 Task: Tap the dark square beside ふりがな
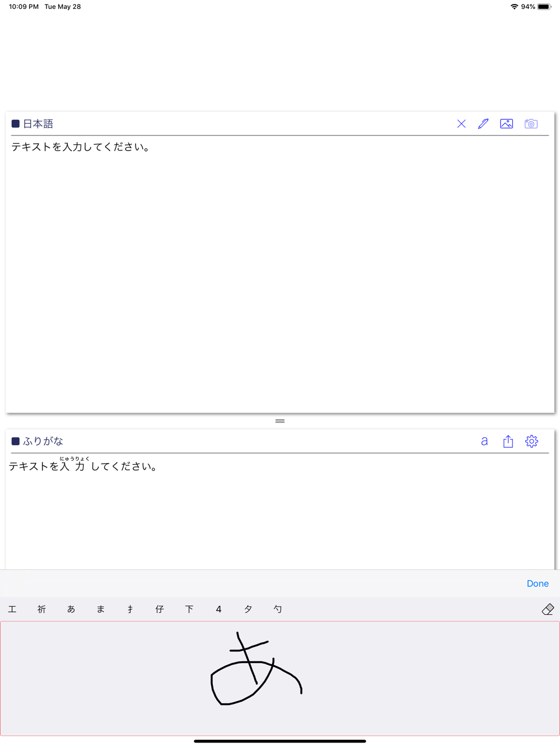click(x=16, y=441)
